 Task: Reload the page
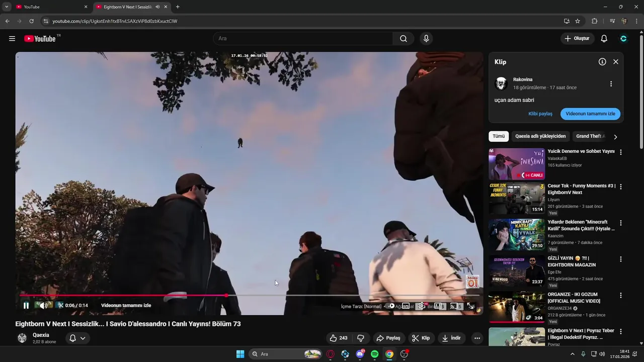tap(31, 21)
